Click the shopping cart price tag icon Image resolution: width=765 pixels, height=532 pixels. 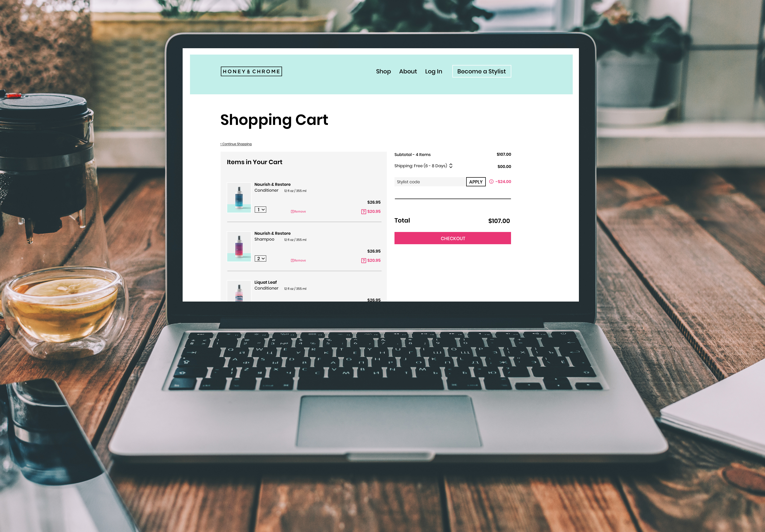pyautogui.click(x=362, y=212)
